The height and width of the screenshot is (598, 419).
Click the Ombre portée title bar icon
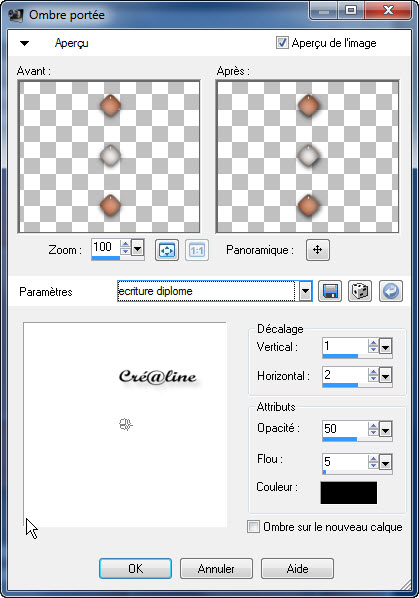tap(16, 15)
